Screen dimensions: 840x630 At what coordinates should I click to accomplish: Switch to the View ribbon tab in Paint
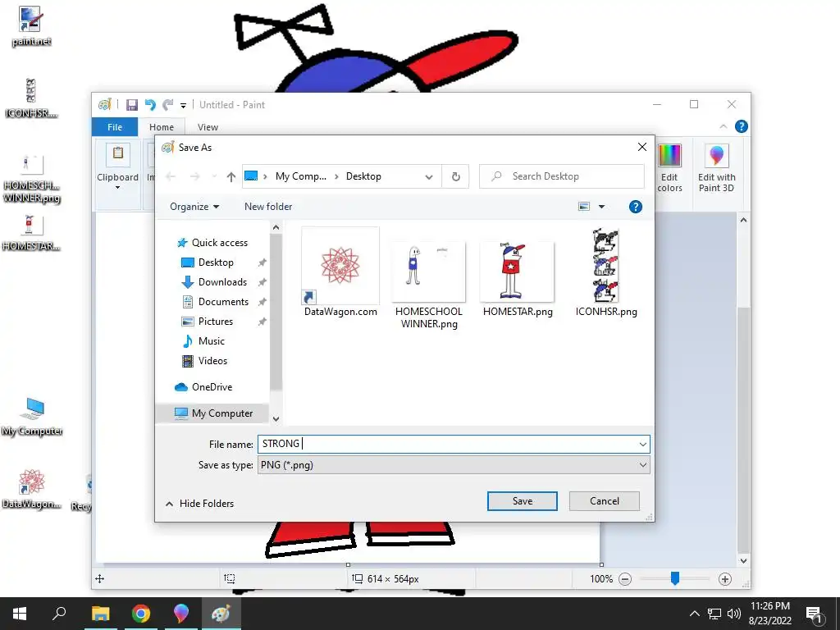(208, 127)
